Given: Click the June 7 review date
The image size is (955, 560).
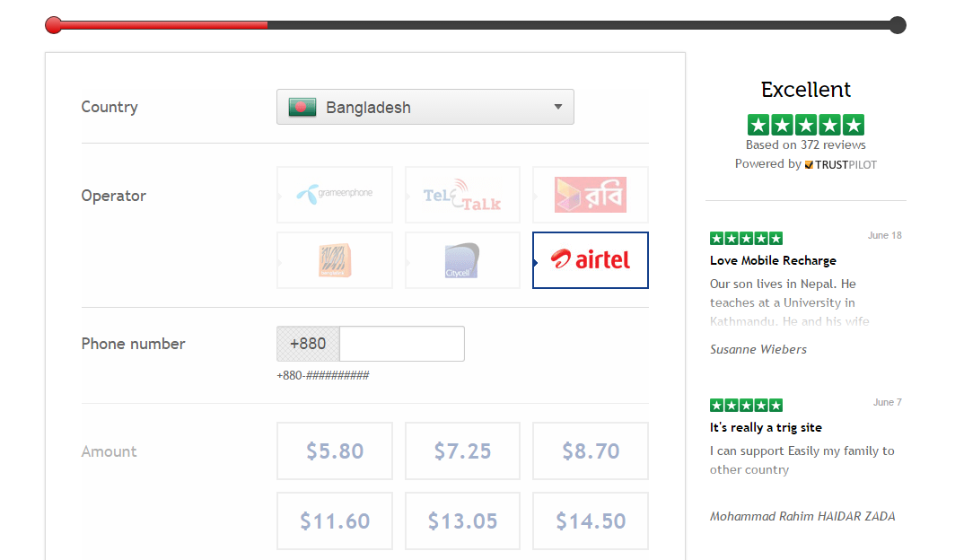Looking at the screenshot, I should pyautogui.click(x=887, y=402).
